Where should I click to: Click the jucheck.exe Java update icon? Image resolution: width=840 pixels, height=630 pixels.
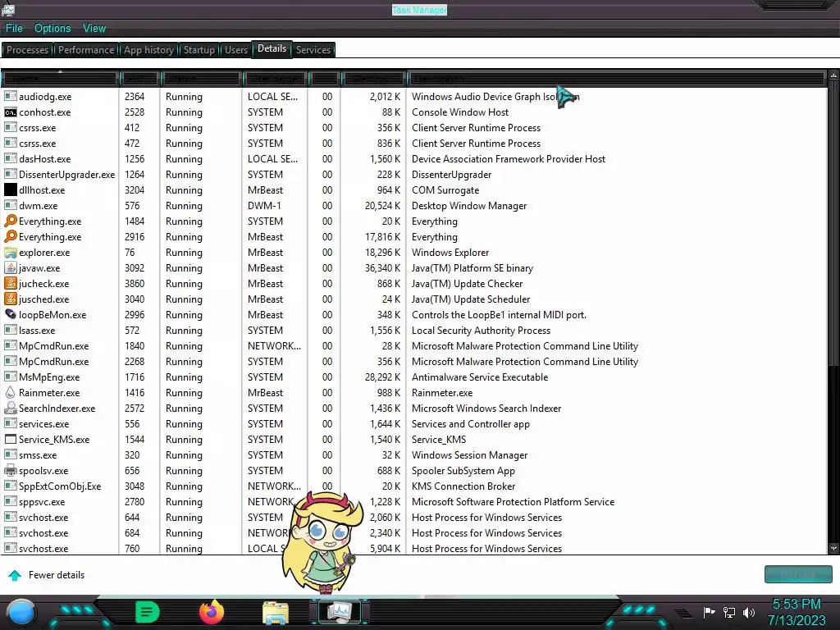click(10, 283)
